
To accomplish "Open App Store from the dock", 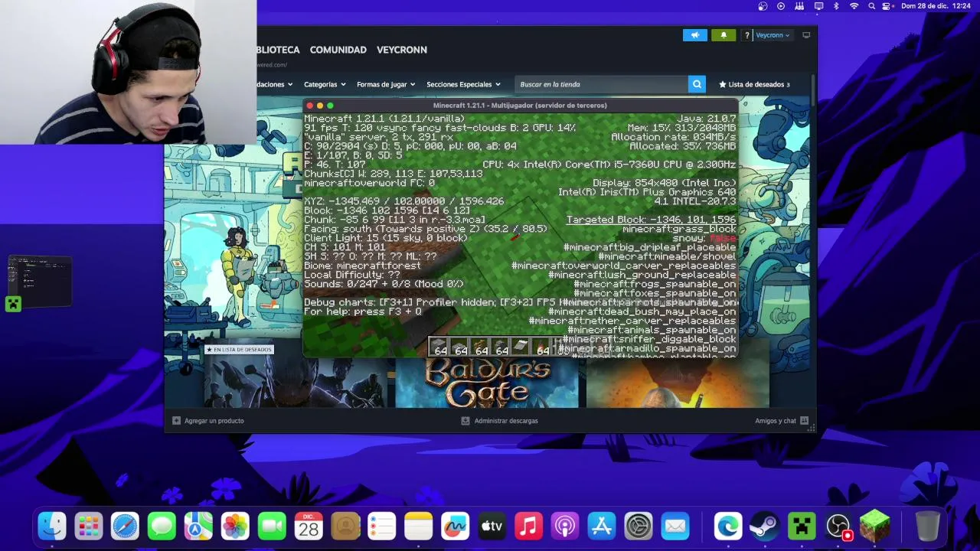I will 602,527.
